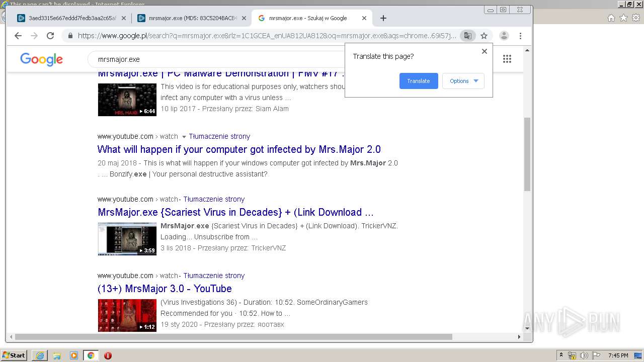Image resolution: width=644 pixels, height=362 pixels.
Task: Click the Chrome forward arrow
Action: tap(34, 36)
